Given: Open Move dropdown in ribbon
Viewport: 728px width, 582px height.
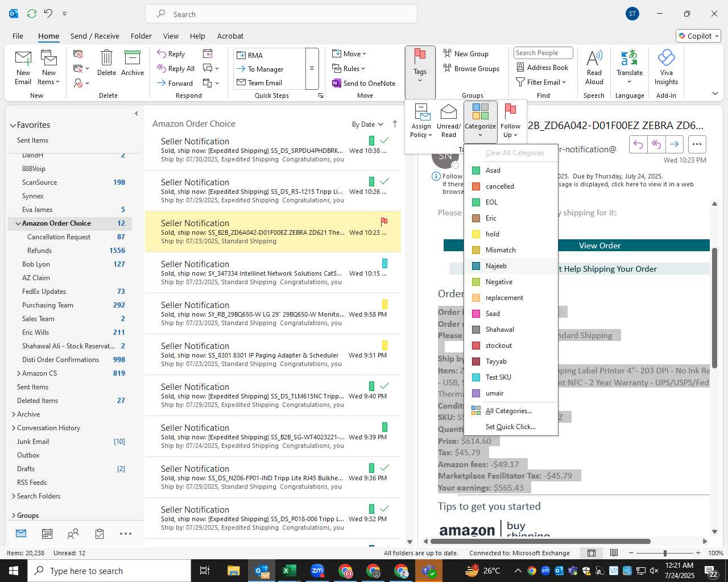Looking at the screenshot, I should click(349, 53).
